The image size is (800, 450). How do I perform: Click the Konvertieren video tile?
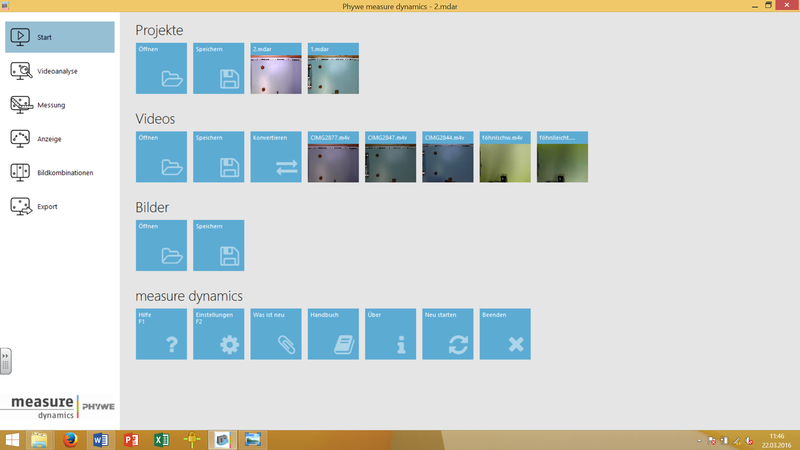pyautogui.click(x=275, y=157)
